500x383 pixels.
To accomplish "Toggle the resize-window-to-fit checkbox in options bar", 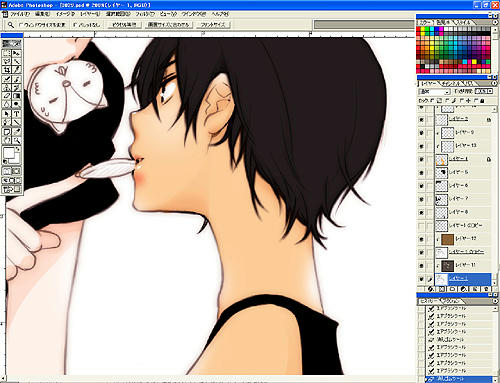I will 21,25.
